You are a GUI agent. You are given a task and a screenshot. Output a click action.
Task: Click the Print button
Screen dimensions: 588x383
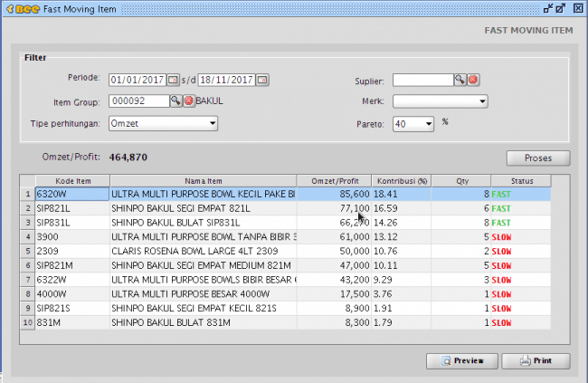pyautogui.click(x=536, y=361)
